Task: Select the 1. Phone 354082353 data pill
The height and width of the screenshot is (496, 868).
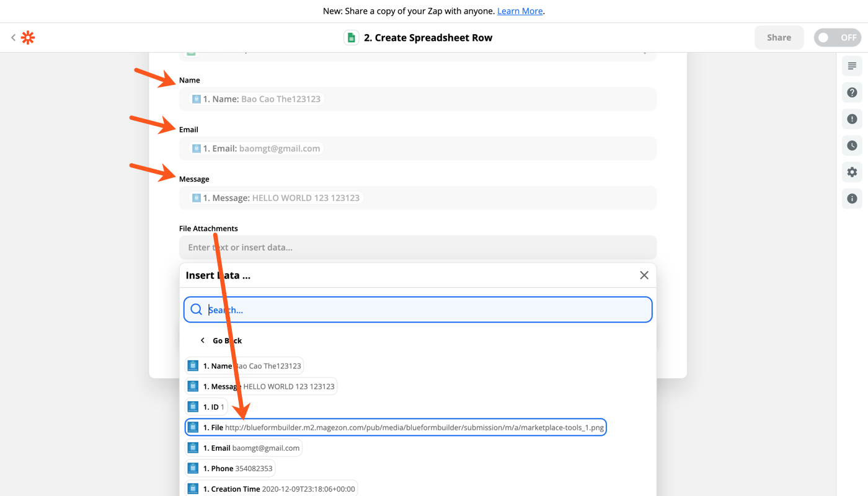Action: (230, 467)
